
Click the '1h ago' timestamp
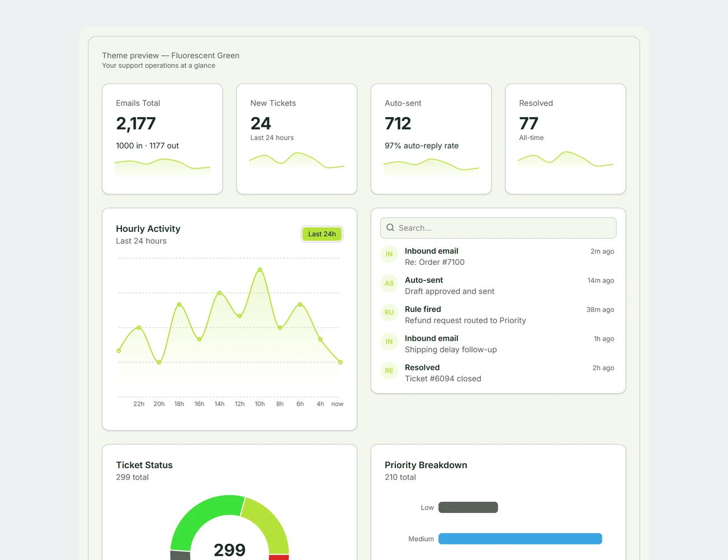tap(604, 339)
